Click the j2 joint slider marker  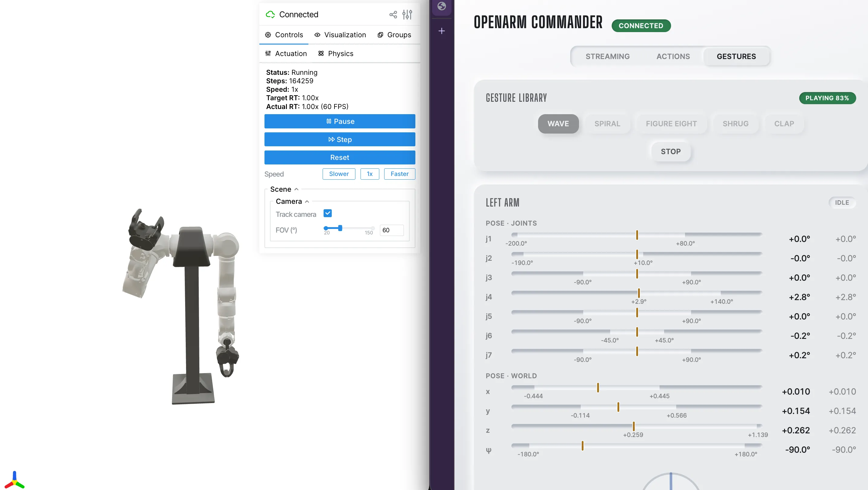(x=637, y=254)
